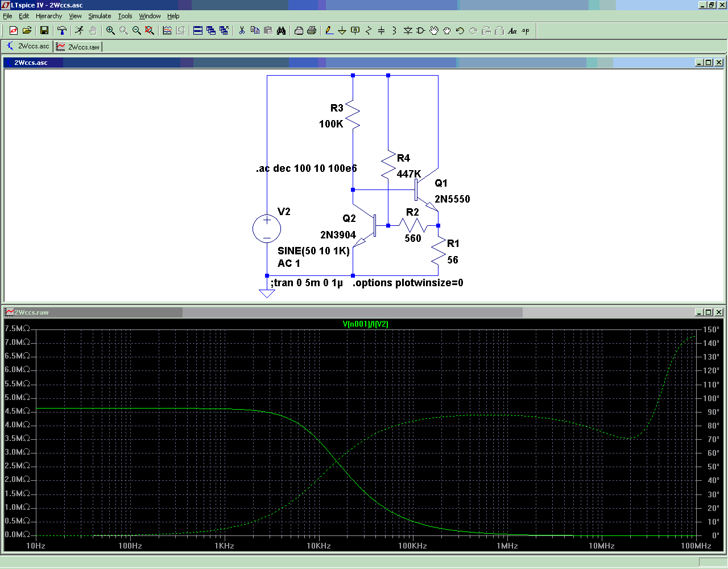Open the View menu
728x569 pixels.
coord(75,16)
